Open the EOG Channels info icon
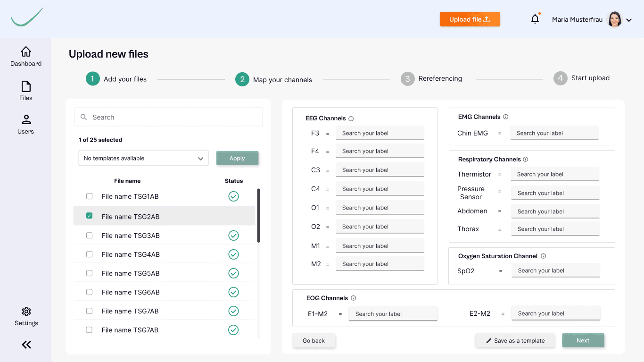 coord(353,298)
